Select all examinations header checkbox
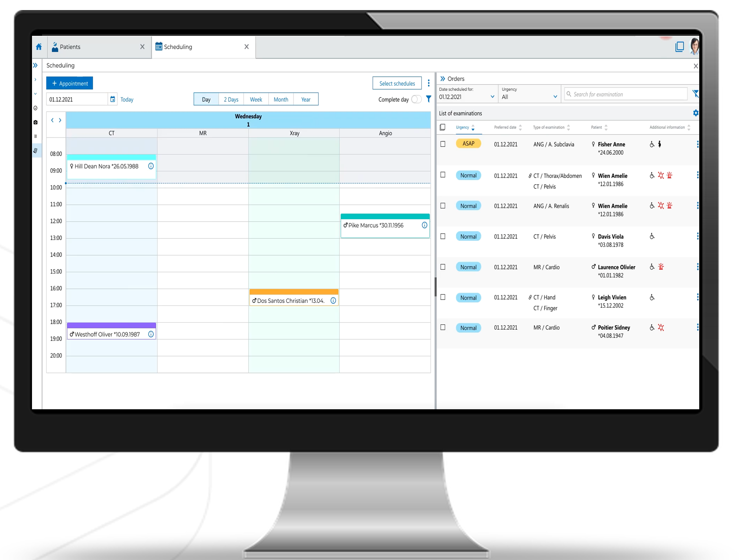This screenshot has width=741, height=560. 442,127
